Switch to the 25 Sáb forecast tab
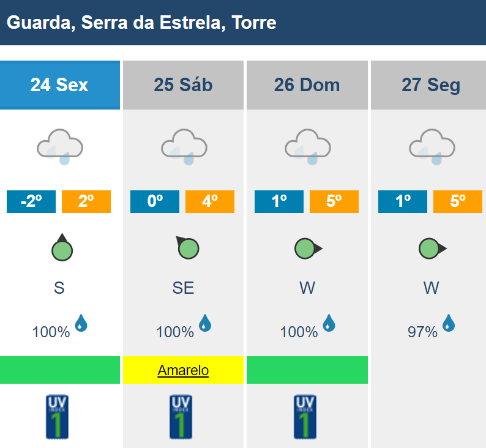 tap(183, 85)
